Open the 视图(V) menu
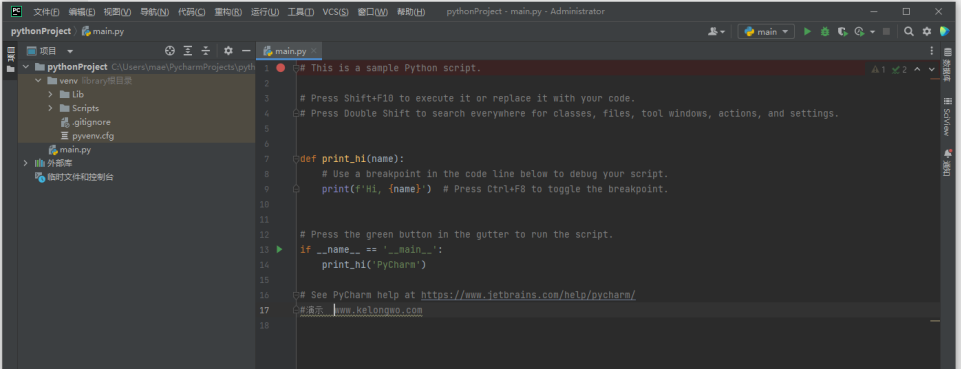Image resolution: width=961 pixels, height=369 pixels. (x=117, y=12)
